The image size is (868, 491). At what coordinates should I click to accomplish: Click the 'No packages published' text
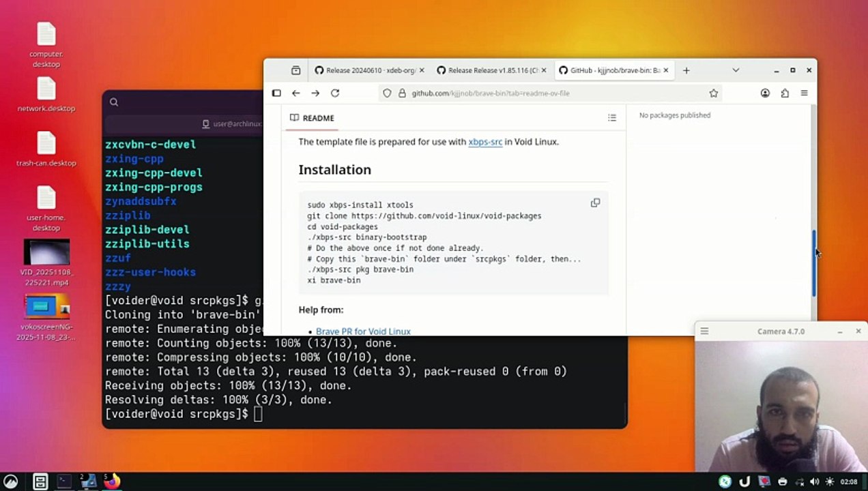(675, 115)
